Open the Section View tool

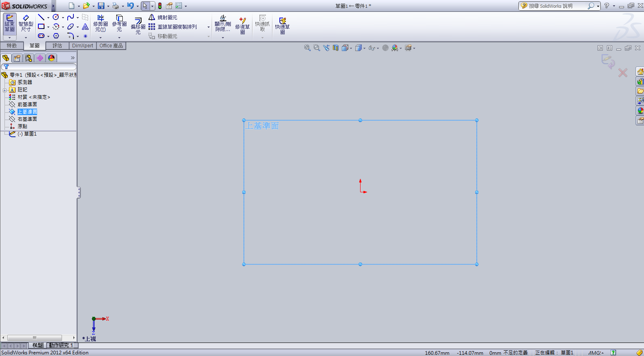click(336, 48)
